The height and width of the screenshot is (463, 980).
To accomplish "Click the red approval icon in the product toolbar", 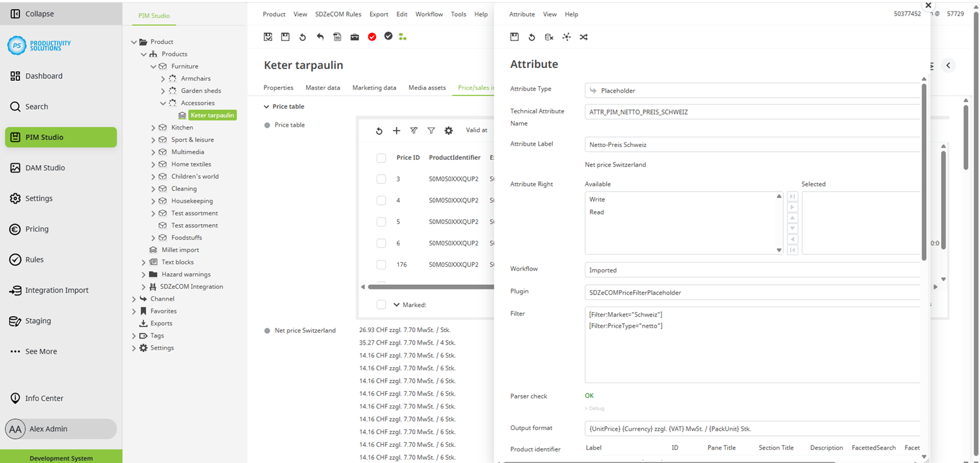I will [371, 37].
